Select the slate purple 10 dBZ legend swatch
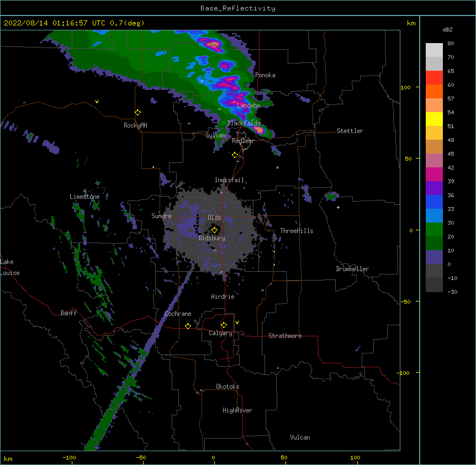The image size is (476, 465). click(434, 257)
